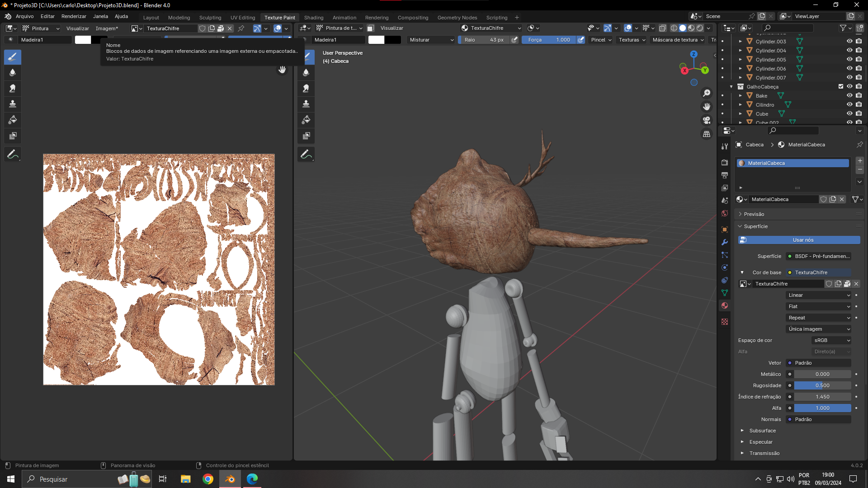Open the sRGB color space dropdown
Viewport: 868px width, 488px height.
pos(831,340)
